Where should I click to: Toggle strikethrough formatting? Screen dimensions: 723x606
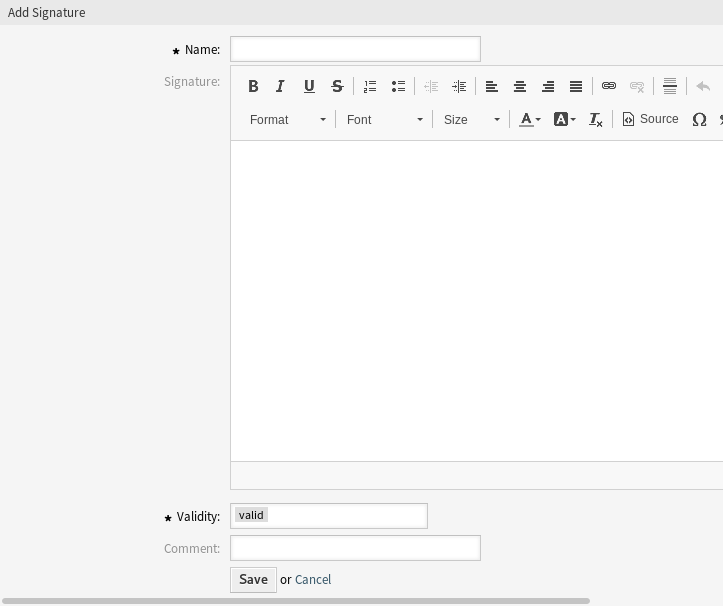coord(337,86)
